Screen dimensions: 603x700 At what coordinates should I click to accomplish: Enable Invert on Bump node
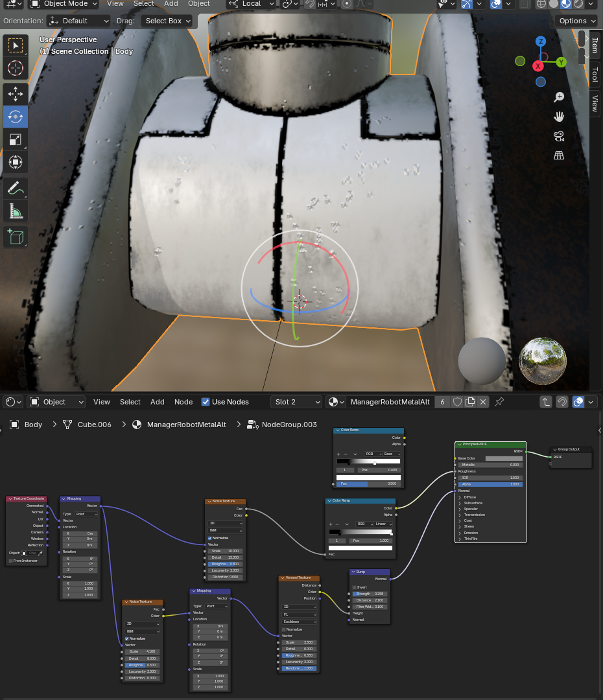pos(354,587)
